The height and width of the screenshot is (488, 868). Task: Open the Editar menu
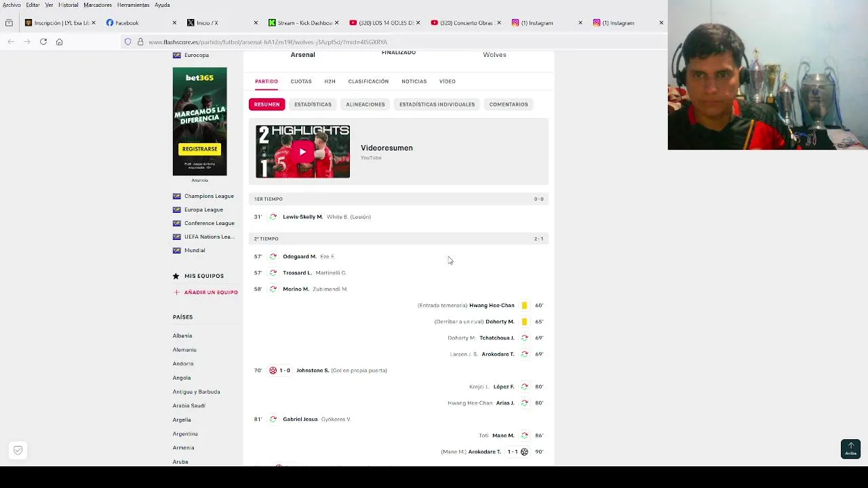point(33,5)
